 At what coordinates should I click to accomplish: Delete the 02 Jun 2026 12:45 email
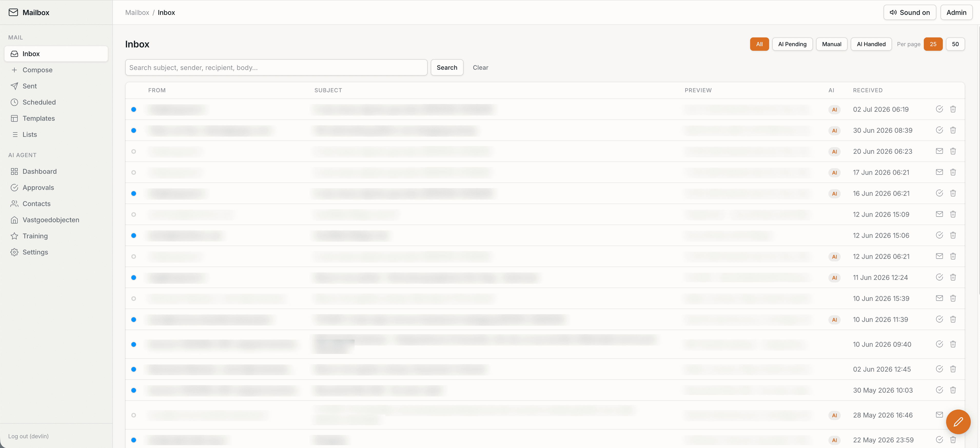953,369
